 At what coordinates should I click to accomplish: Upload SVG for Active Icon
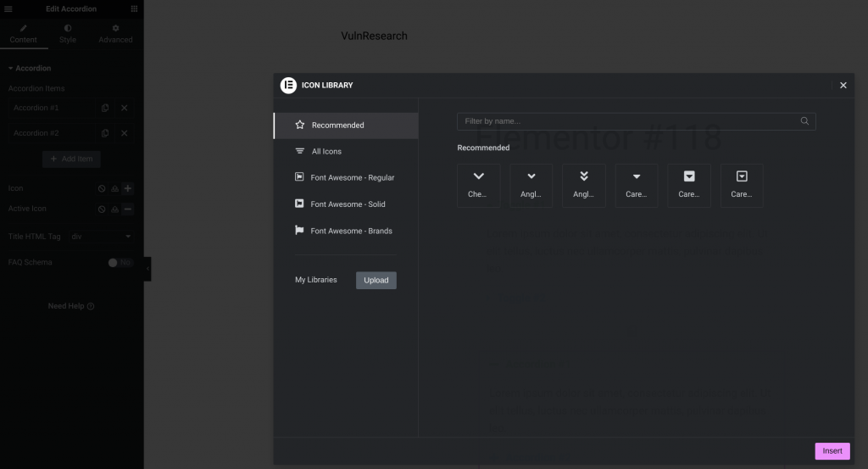[x=114, y=209]
